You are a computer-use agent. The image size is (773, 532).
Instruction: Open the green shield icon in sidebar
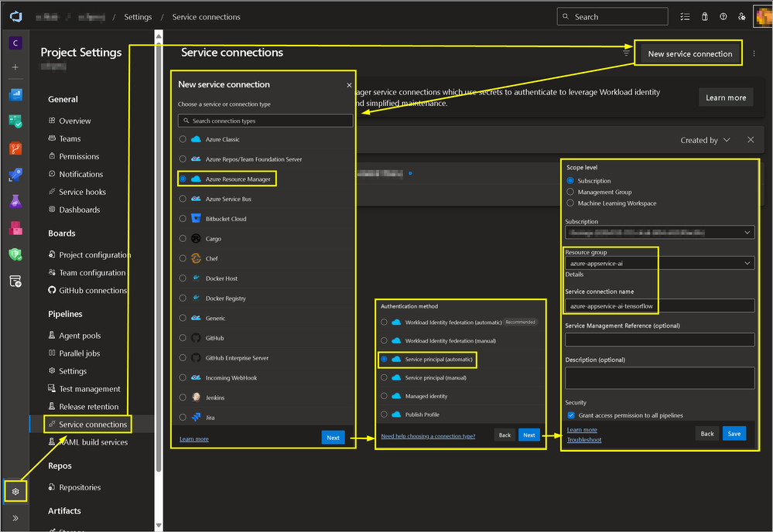click(15, 254)
